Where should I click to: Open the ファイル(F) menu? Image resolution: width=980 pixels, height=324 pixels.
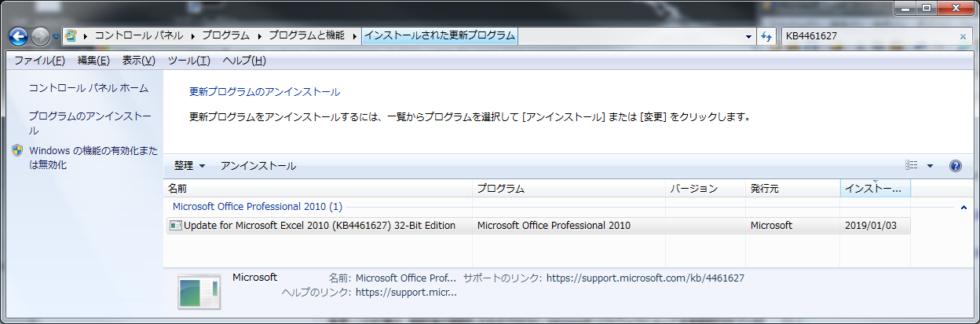click(39, 61)
